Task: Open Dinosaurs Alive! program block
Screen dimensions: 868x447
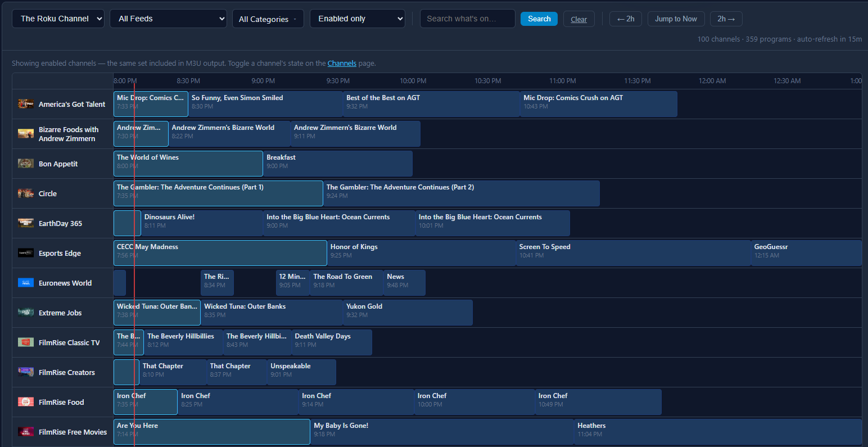Action: pyautogui.click(x=202, y=223)
